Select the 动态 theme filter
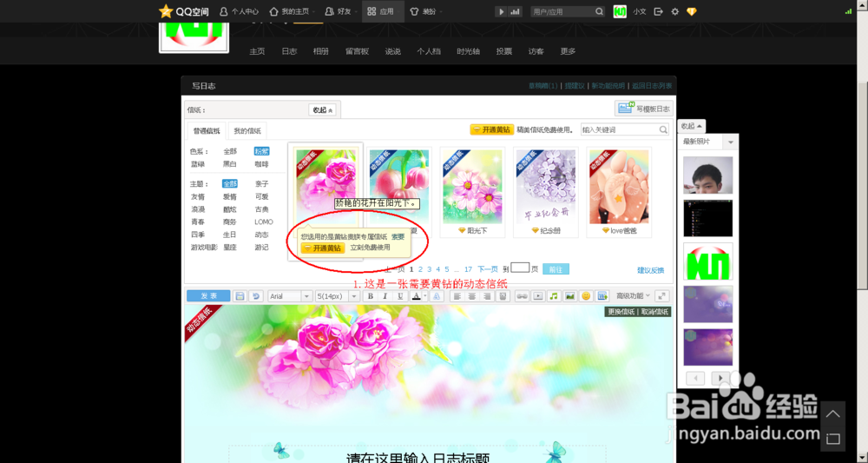The height and width of the screenshot is (463, 868). [x=262, y=235]
